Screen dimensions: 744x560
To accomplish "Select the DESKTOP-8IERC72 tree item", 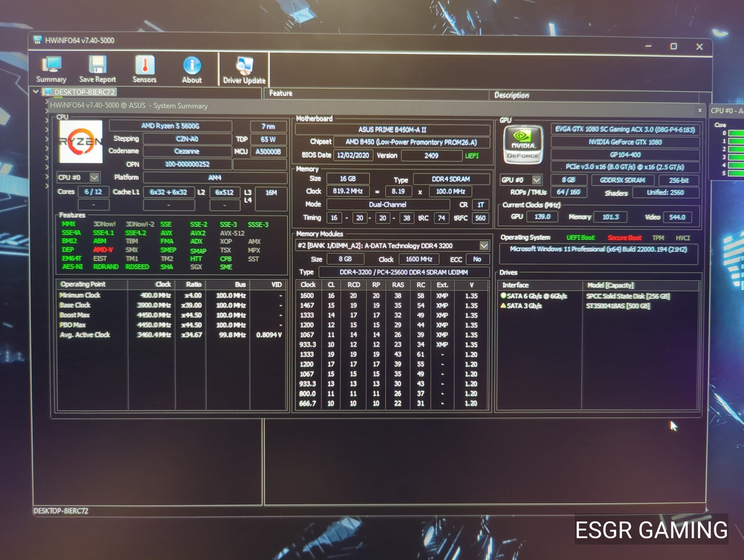I will coord(84,92).
